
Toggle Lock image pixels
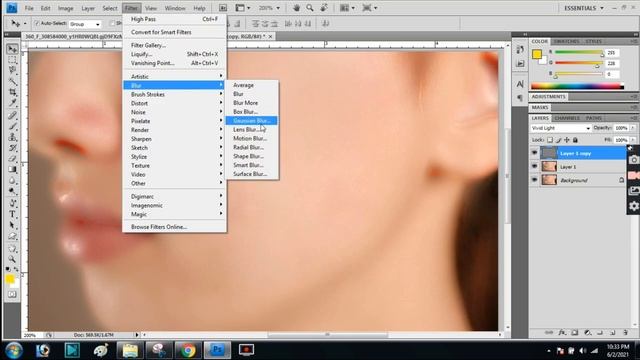558,140
